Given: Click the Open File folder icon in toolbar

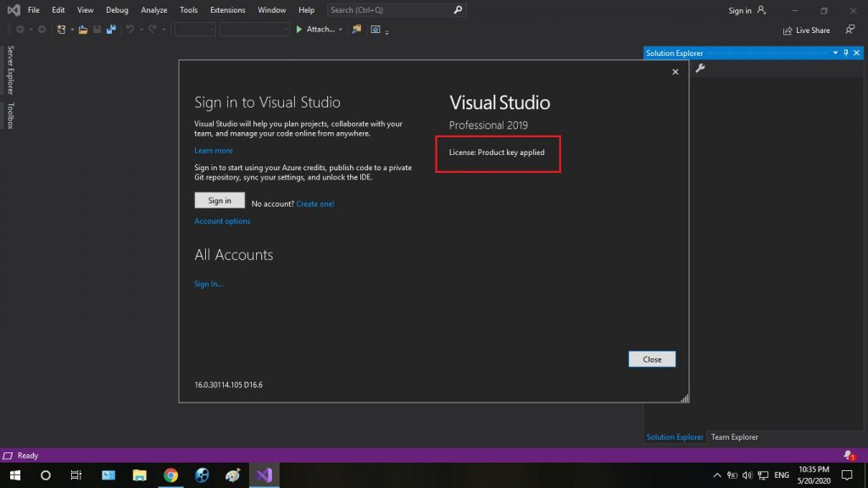Looking at the screenshot, I should tap(82, 30).
